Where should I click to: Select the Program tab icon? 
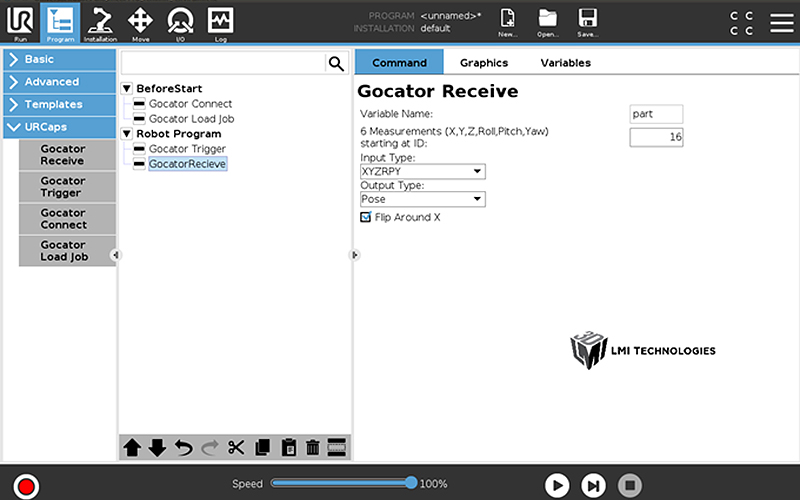pos(60,23)
